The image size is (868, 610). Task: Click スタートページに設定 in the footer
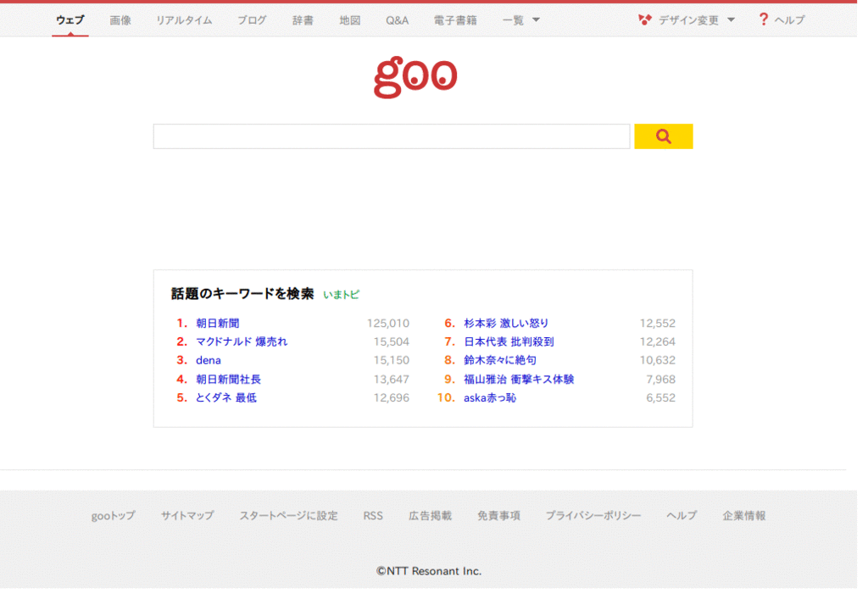[288, 516]
